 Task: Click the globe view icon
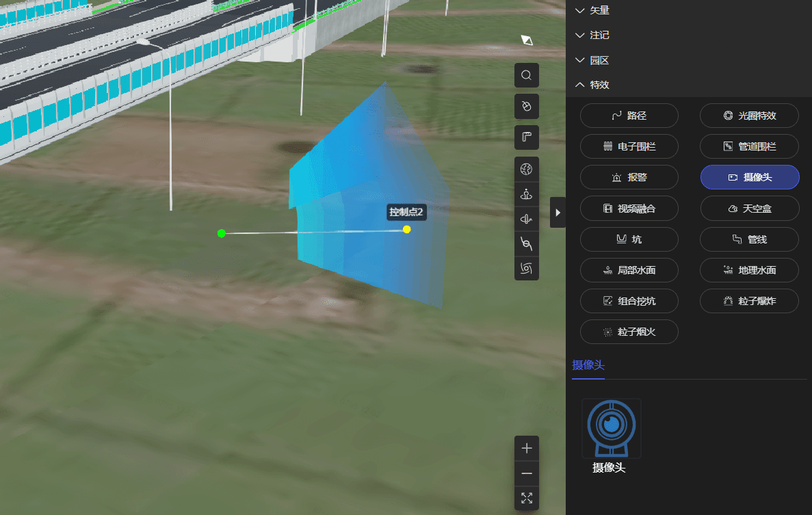[526, 169]
